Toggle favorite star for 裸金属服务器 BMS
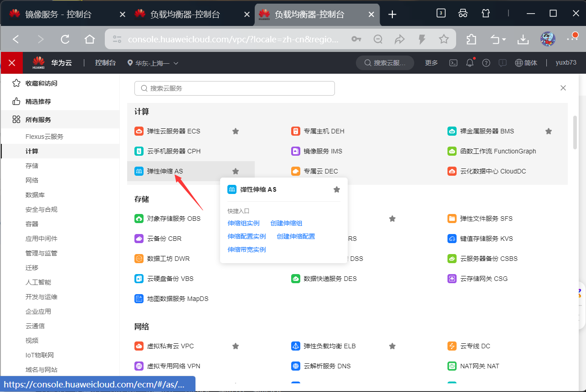This screenshot has width=586, height=392. point(549,131)
